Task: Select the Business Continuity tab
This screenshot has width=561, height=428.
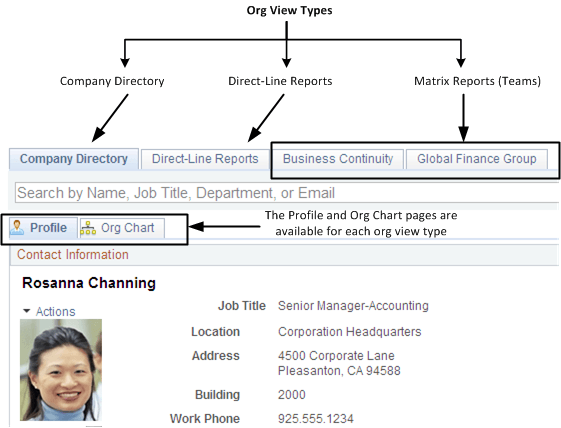Action: click(338, 159)
